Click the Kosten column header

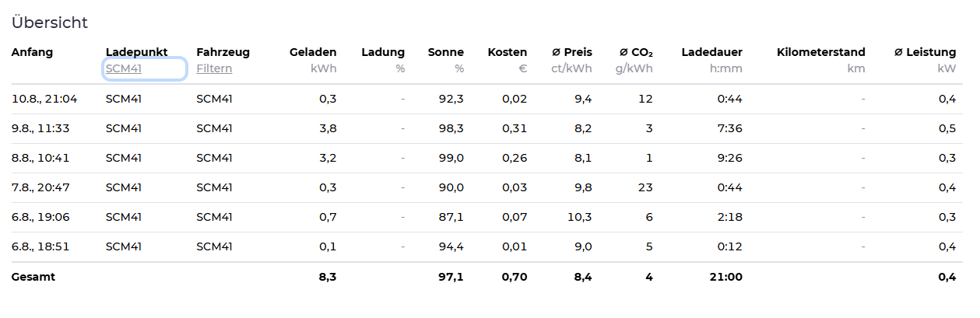[x=508, y=52]
